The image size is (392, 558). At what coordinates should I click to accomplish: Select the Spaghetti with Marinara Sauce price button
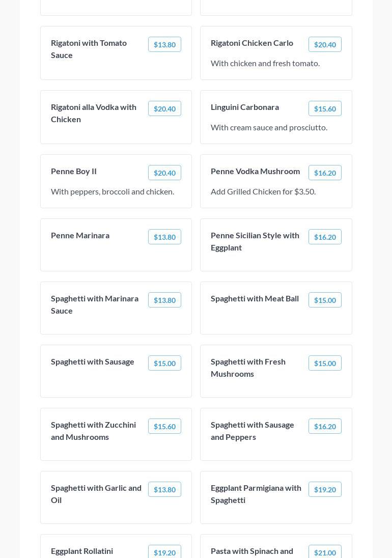click(x=164, y=300)
